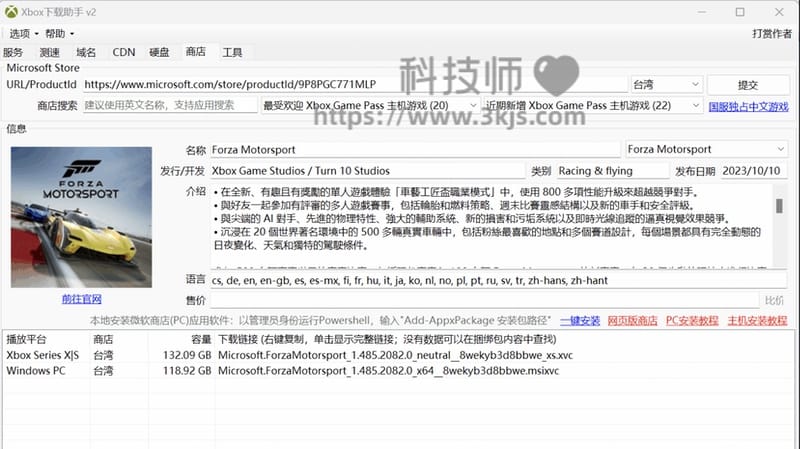Switch to the CDN tab
Viewport: 800px width, 449px height.
(123, 52)
